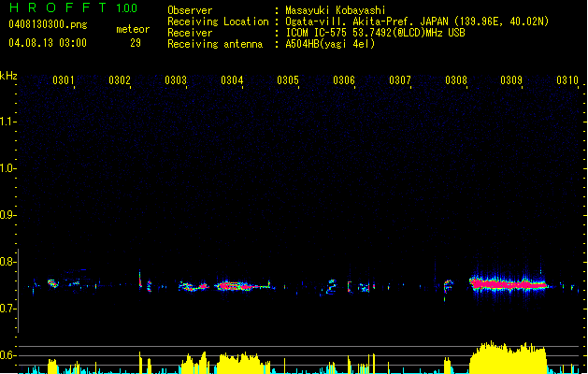The image size is (588, 374).
Task: Click the meteor count value 29
Action: pyautogui.click(x=136, y=43)
